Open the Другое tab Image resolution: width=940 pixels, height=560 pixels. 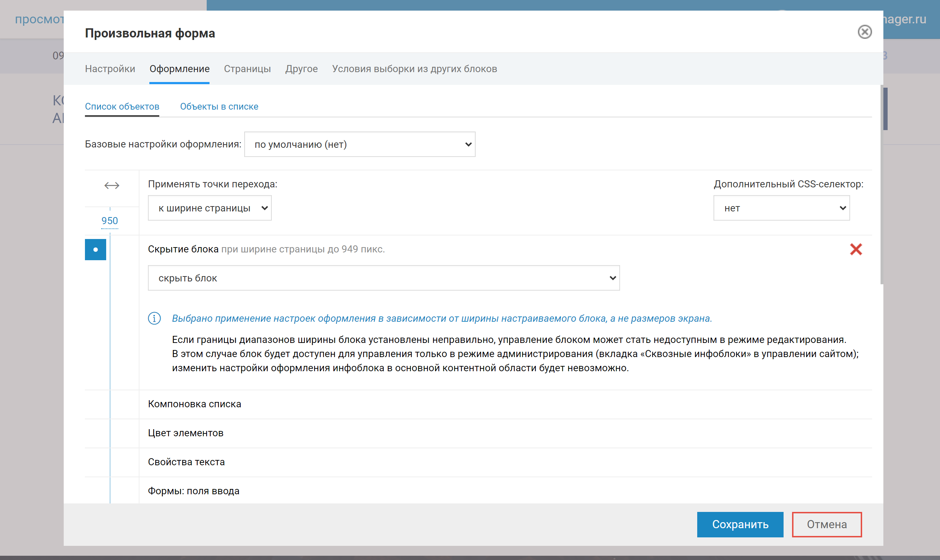[x=302, y=69]
